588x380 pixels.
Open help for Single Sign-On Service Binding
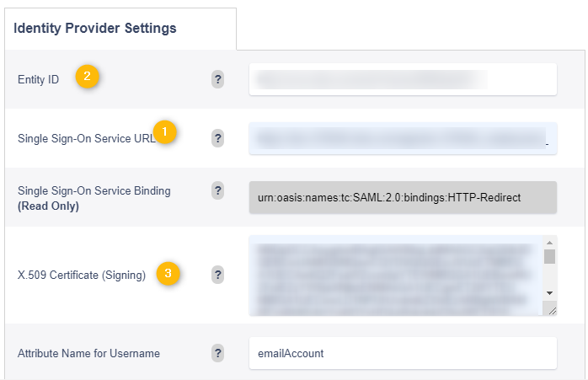click(x=217, y=190)
